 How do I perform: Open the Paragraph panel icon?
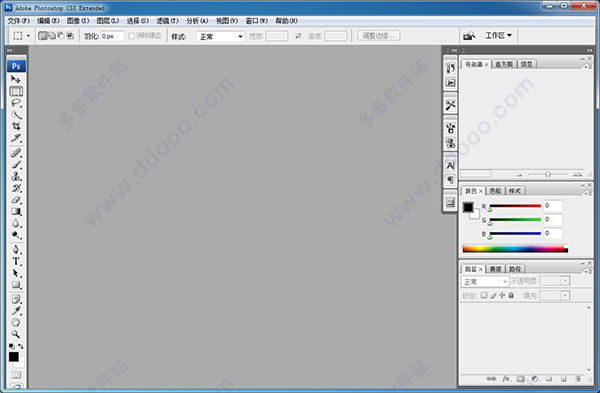coord(450,180)
